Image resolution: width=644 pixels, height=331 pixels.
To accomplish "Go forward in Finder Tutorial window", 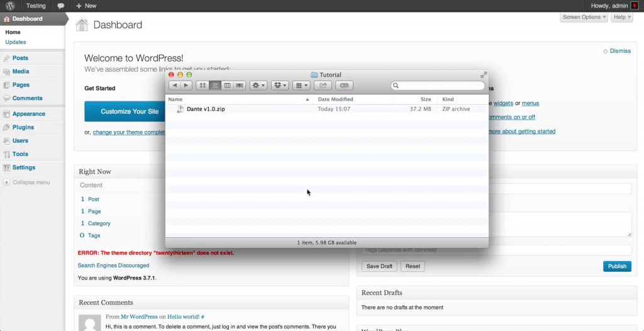I will pyautogui.click(x=186, y=86).
